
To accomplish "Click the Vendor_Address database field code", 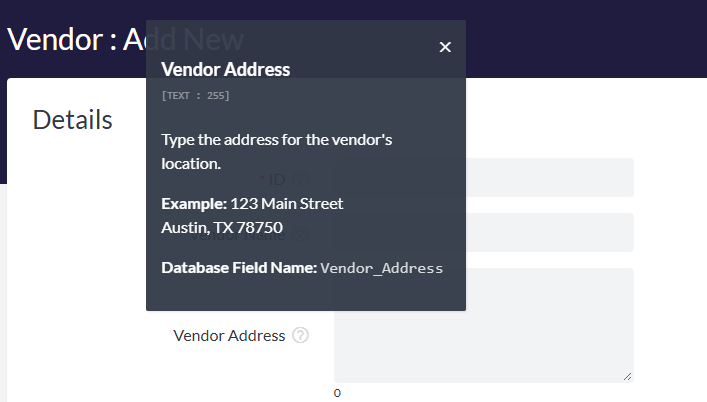I will [381, 268].
